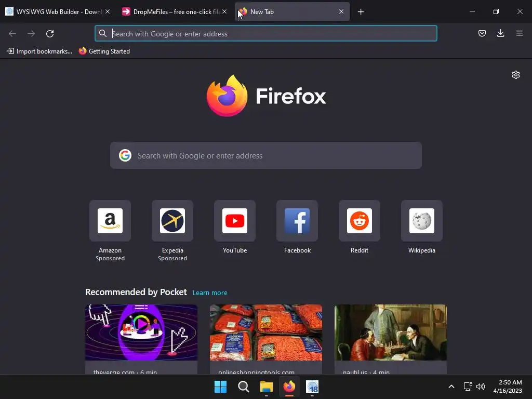
Task: Open Save to Pocket button
Action: point(482,33)
